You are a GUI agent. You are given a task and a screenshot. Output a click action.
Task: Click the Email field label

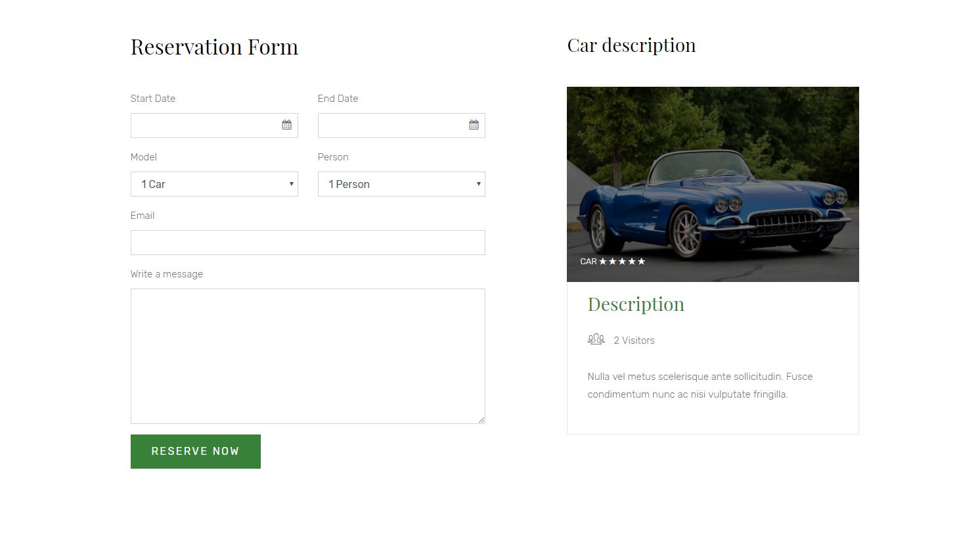click(x=143, y=216)
